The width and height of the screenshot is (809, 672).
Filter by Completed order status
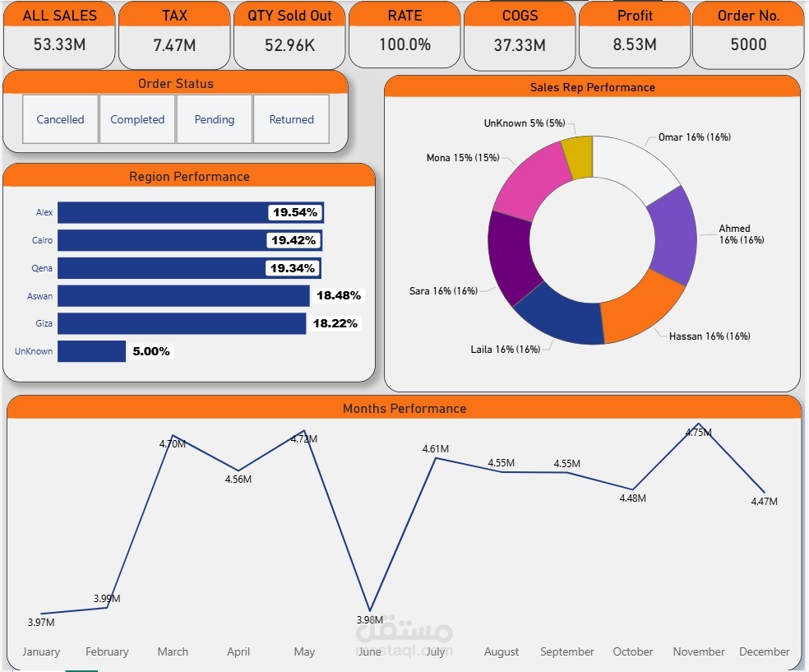[x=137, y=119]
